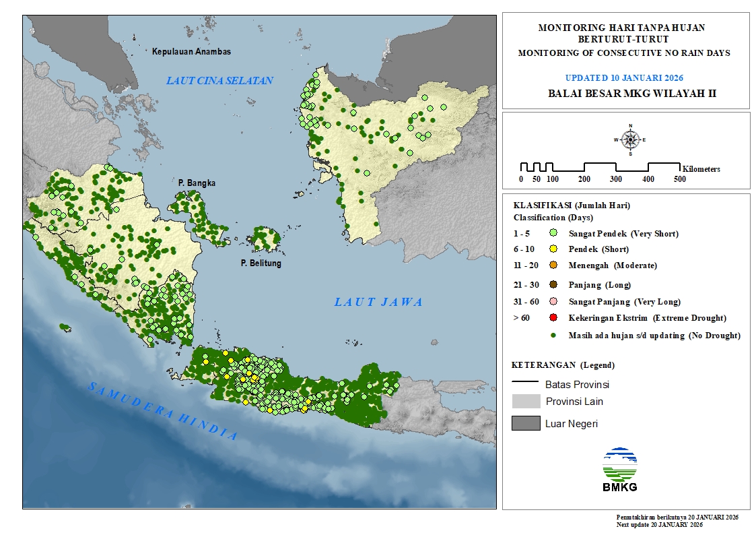Click the kilometers scale bar

tap(600, 167)
